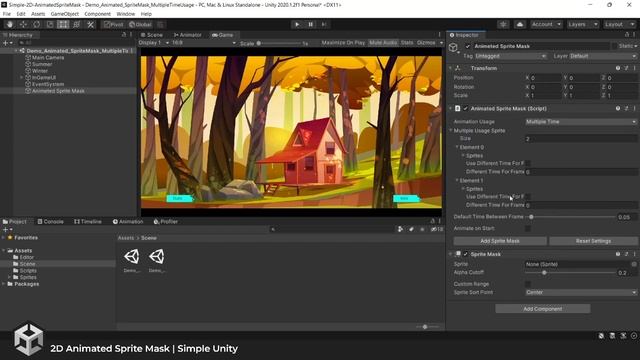The image size is (640, 360).
Task: Click the Project create plus button
Action: (7, 229)
